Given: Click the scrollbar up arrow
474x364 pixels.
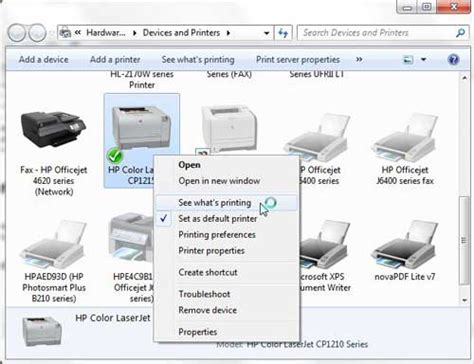Looking at the screenshot, I should [x=464, y=78].
